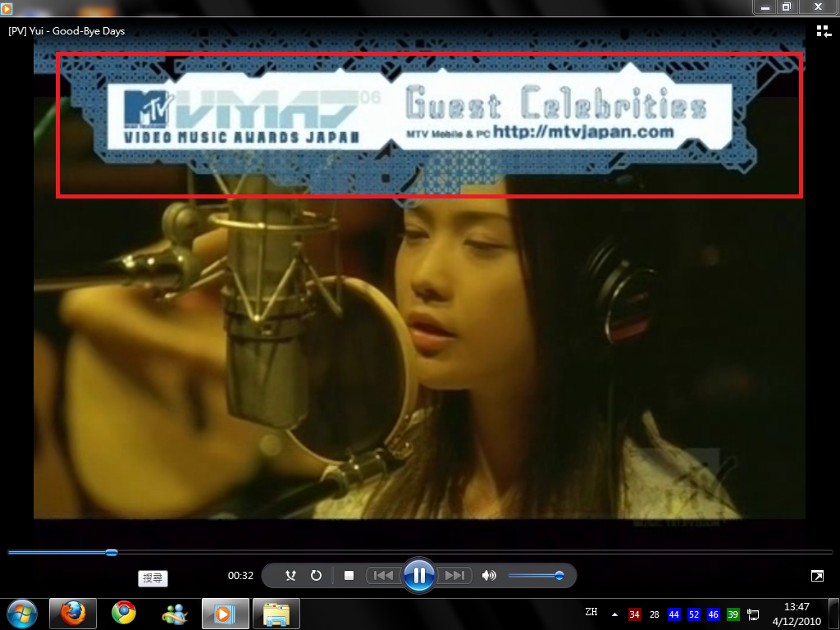Adjust the volume slider
Screen dimensions: 840x630
[536, 575]
